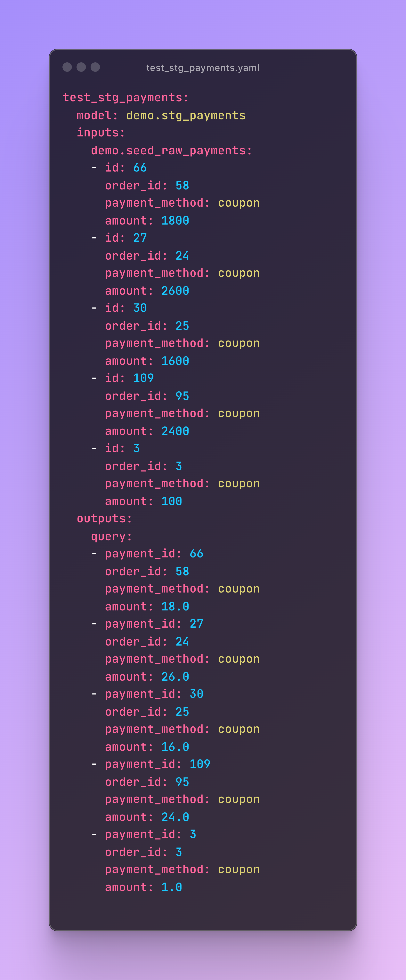This screenshot has width=406, height=980.
Task: Click the outputs: key line
Action: [104, 518]
